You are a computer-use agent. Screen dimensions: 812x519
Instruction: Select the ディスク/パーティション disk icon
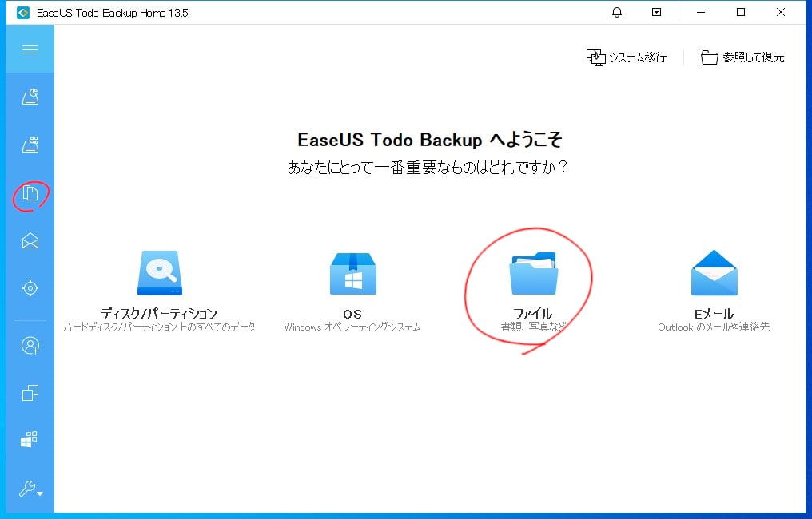160,273
